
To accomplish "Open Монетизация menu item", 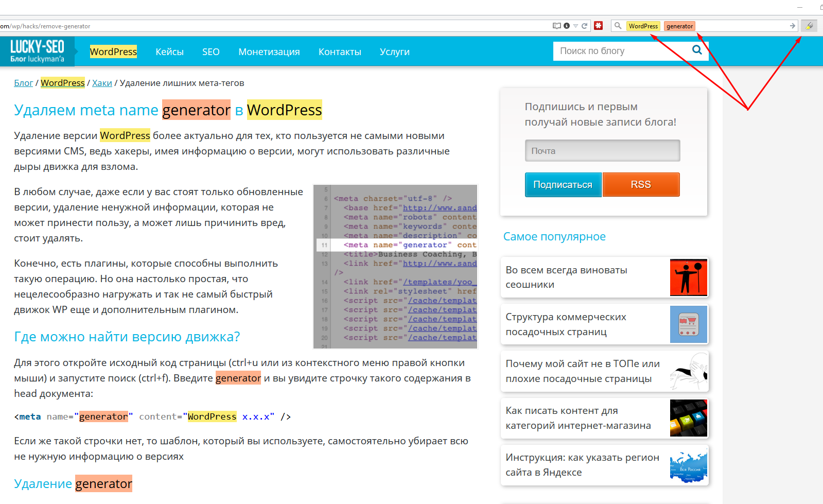I will (x=269, y=51).
